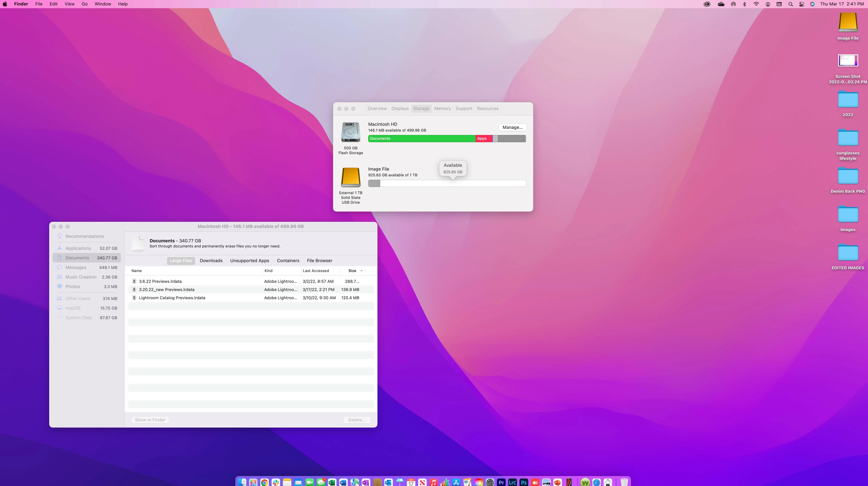Open Control Center in menu bar
Image resolution: width=868 pixels, height=486 pixels.
pyautogui.click(x=802, y=4)
